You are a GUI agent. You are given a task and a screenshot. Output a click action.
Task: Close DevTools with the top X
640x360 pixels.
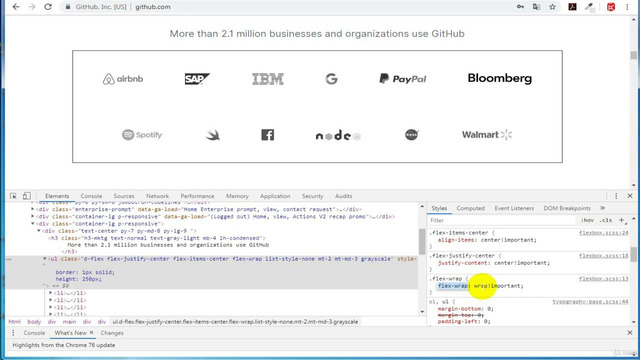pyautogui.click(x=630, y=196)
